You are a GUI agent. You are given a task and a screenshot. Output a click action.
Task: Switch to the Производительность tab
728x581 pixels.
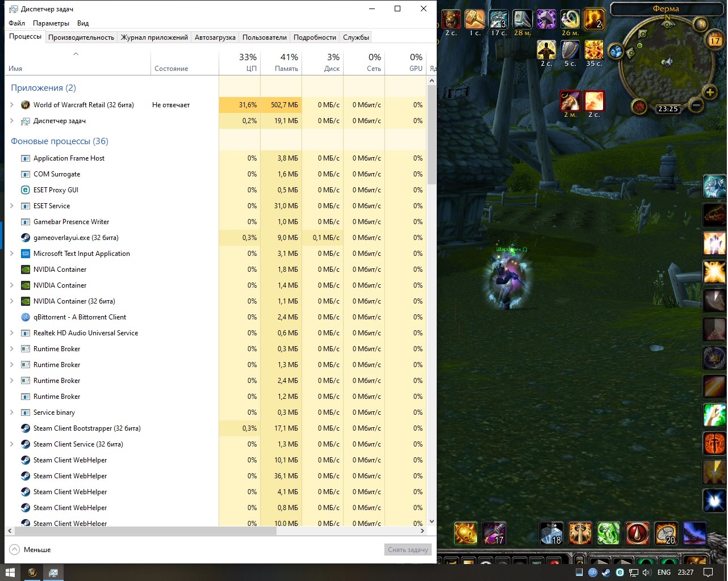tap(81, 37)
